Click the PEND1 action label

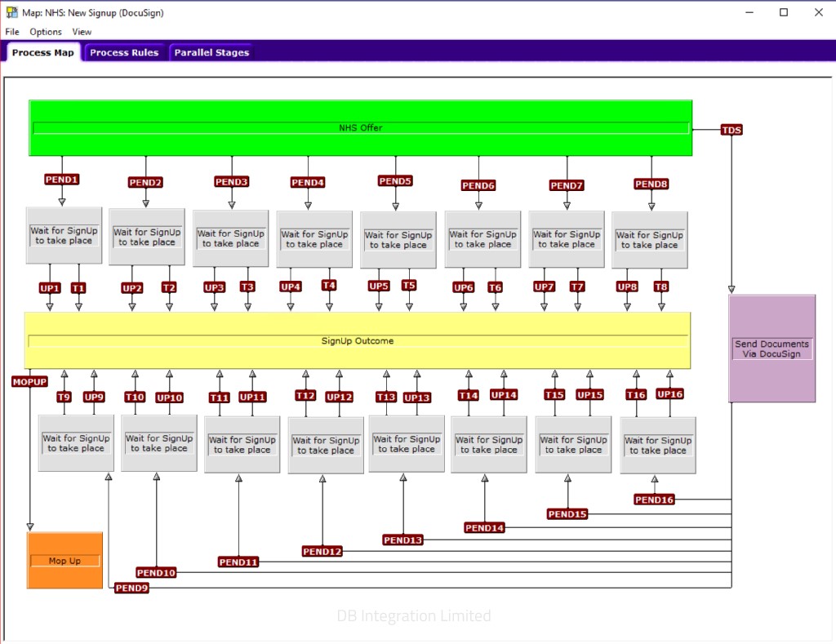click(x=62, y=179)
